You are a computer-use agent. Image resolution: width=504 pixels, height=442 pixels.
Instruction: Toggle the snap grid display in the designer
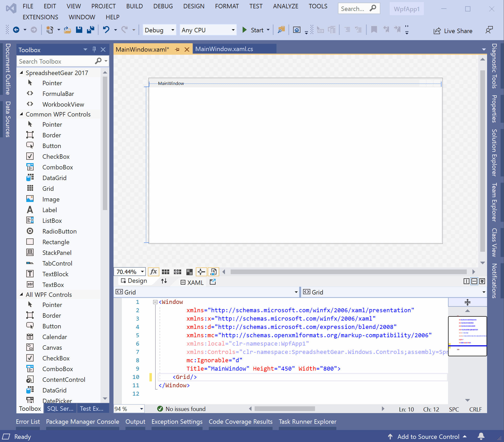pyautogui.click(x=165, y=272)
